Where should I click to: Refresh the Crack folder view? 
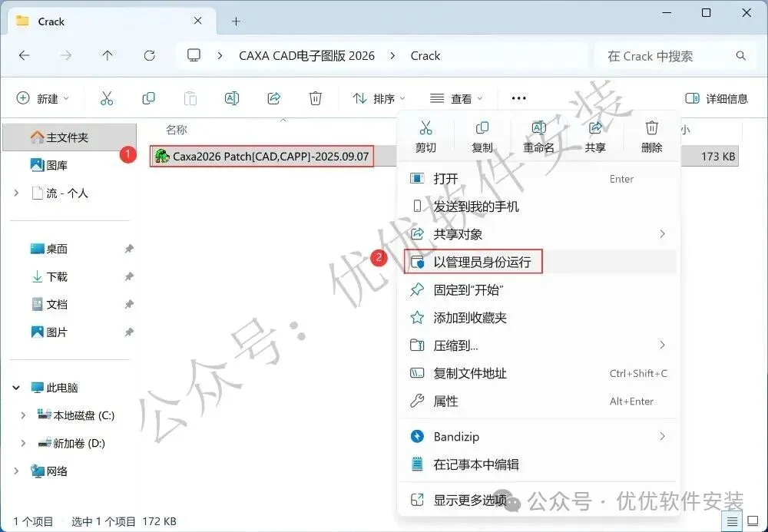tap(150, 55)
